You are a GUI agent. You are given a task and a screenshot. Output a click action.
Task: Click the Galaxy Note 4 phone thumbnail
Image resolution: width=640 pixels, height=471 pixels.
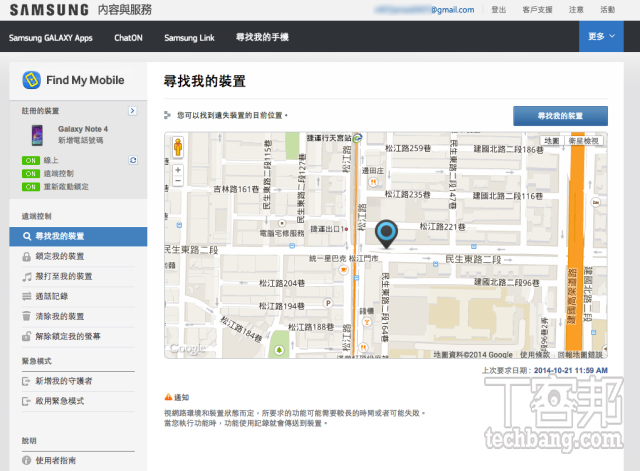point(37,135)
